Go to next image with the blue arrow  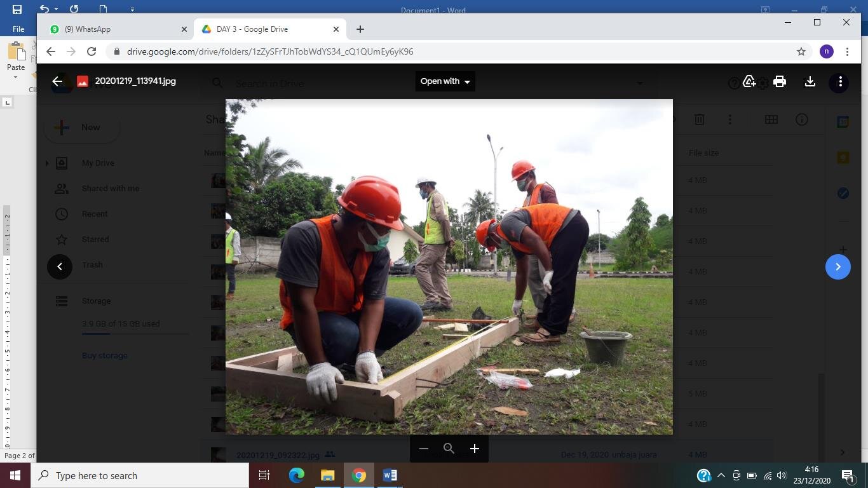tap(837, 267)
